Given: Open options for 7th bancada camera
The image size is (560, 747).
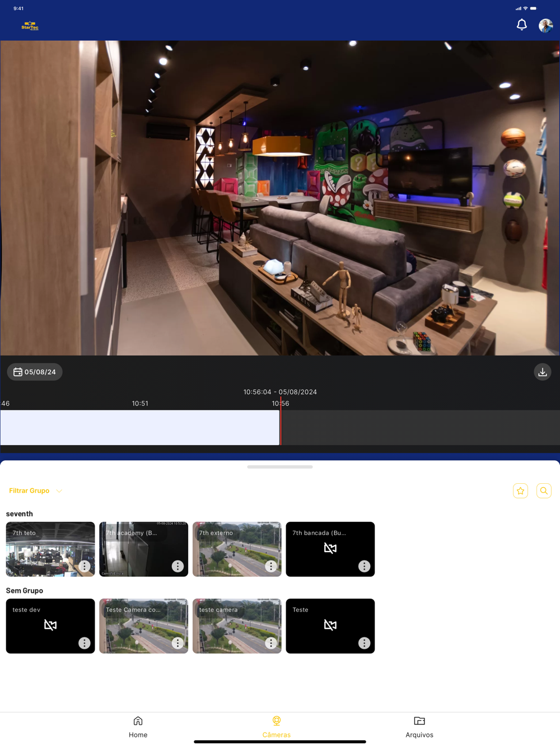Looking at the screenshot, I should 364,566.
